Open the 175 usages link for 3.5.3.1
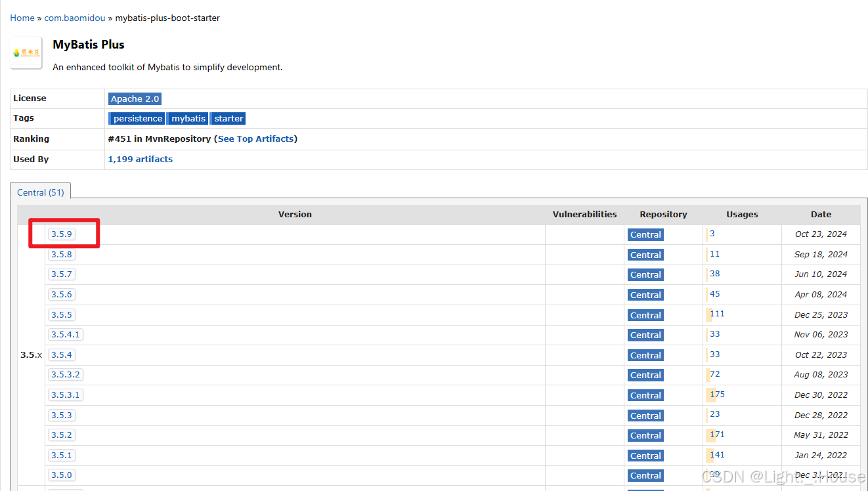The height and width of the screenshot is (491, 868). click(717, 395)
